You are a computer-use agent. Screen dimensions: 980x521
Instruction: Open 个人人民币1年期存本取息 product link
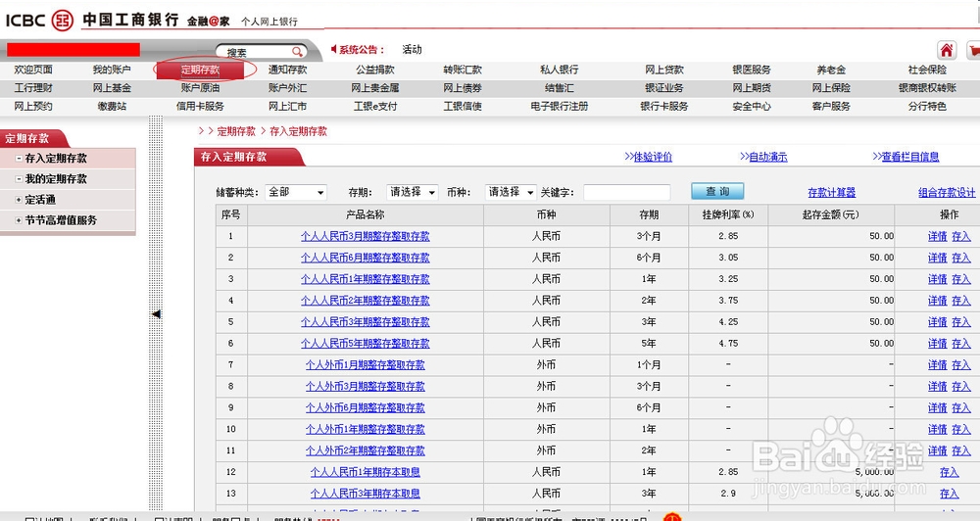tap(365, 472)
